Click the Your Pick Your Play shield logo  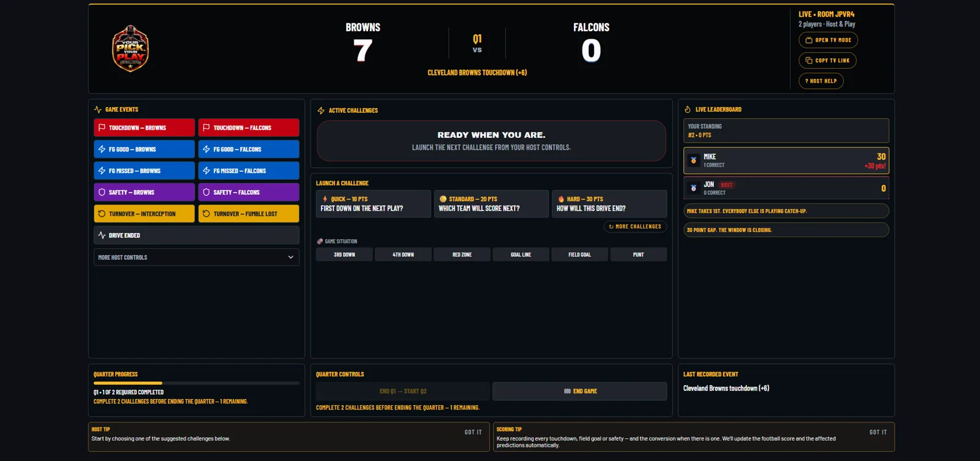pos(130,48)
